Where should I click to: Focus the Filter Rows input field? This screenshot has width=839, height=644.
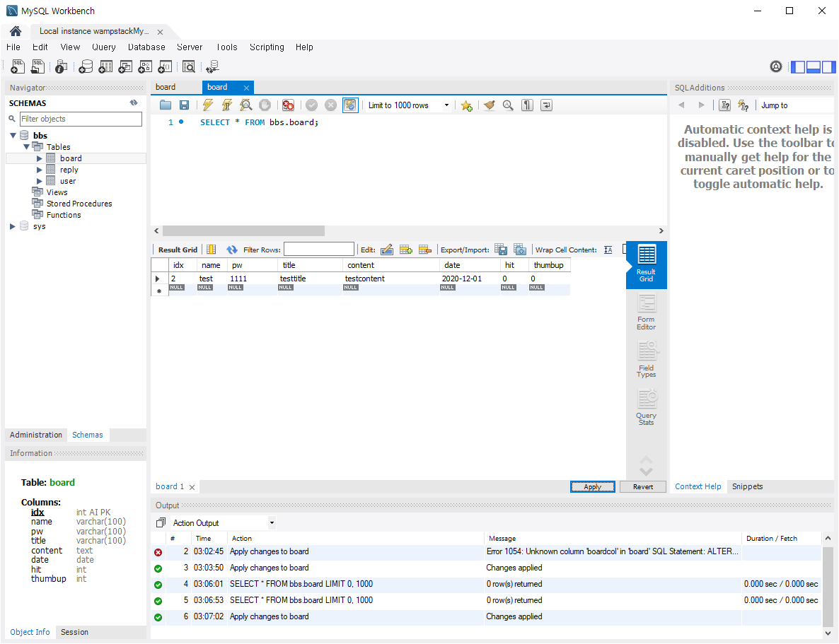(x=319, y=250)
